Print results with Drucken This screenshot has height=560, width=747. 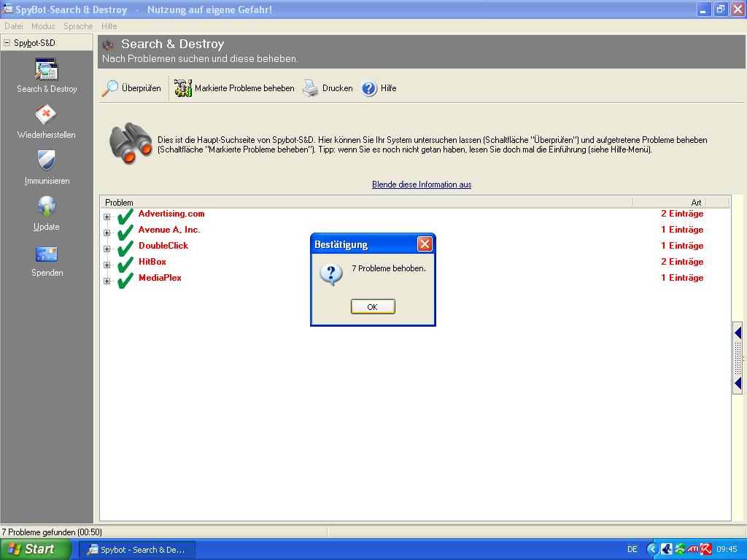pyautogui.click(x=328, y=88)
